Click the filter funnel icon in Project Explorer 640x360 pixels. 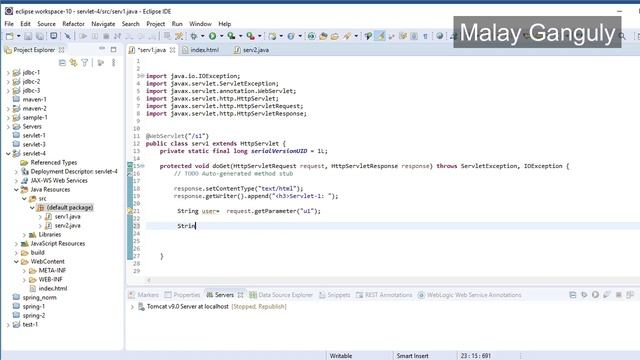tap(84, 63)
